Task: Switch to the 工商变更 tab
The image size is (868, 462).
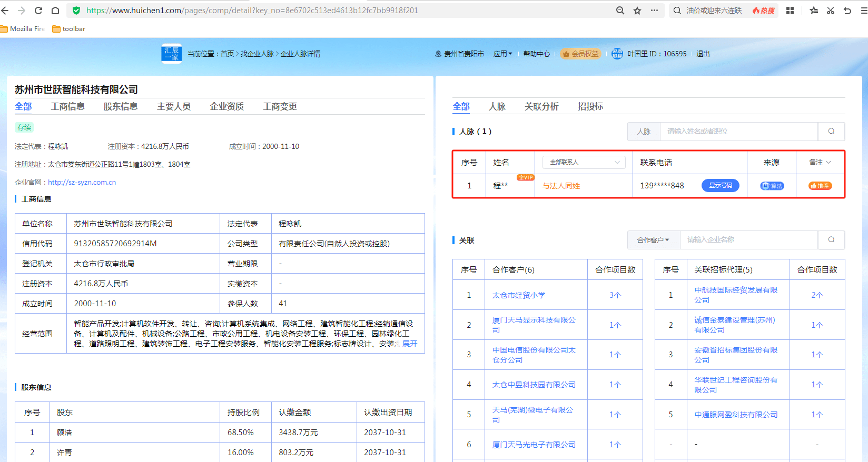Action: (x=280, y=106)
